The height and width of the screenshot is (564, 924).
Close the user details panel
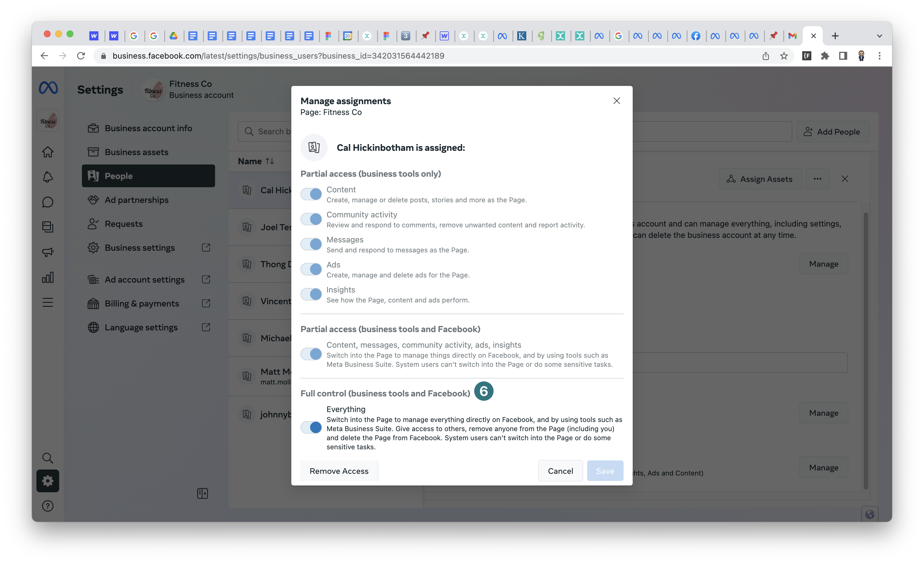coord(845,179)
